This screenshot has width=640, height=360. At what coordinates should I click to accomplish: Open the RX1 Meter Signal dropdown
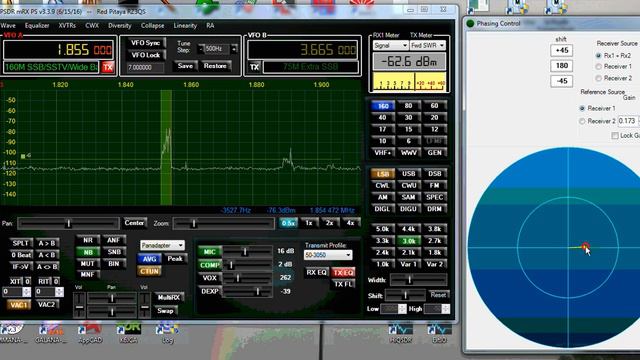tap(390, 45)
